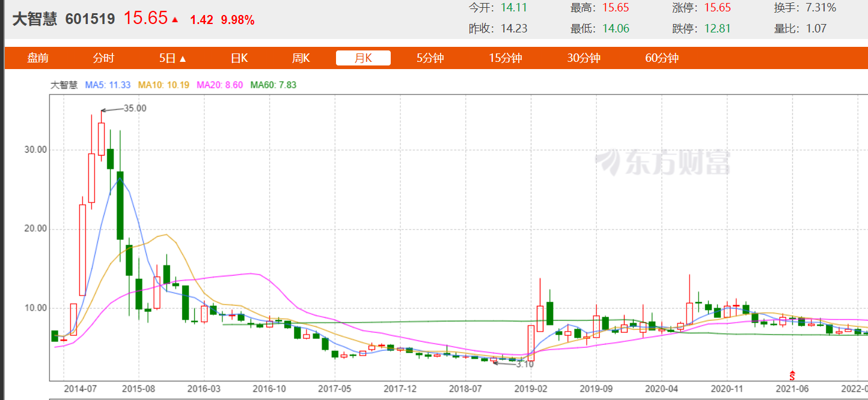This screenshot has width=868, height=400.
Task: Click the 2016-03 date axis label
Action: point(203,389)
